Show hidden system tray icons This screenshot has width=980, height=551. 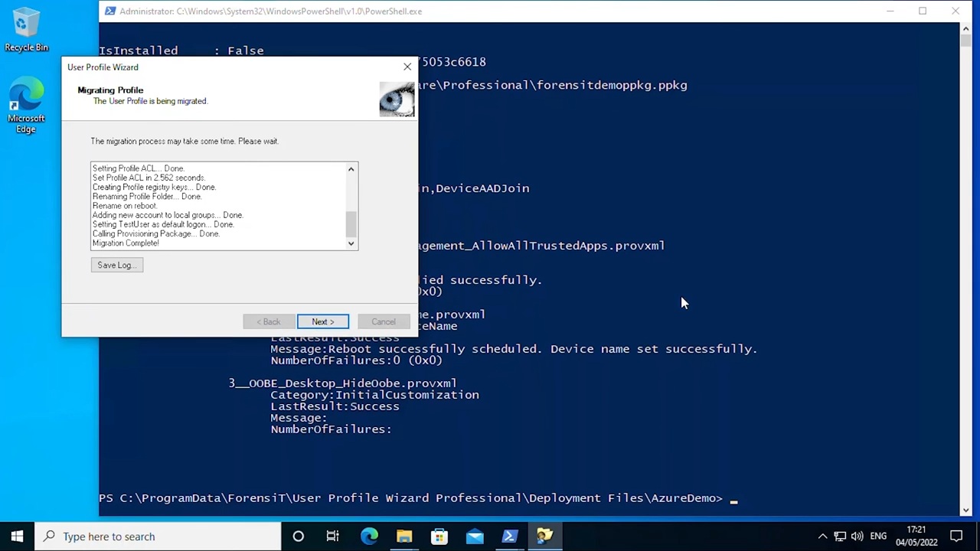tap(822, 536)
